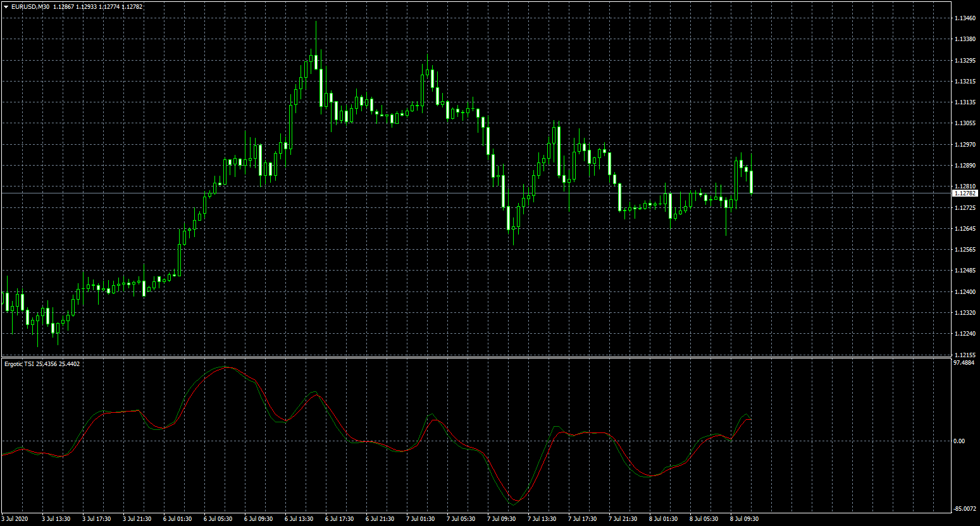Click the current price tag 1.12782
This screenshot has width=980, height=526.
965,193
